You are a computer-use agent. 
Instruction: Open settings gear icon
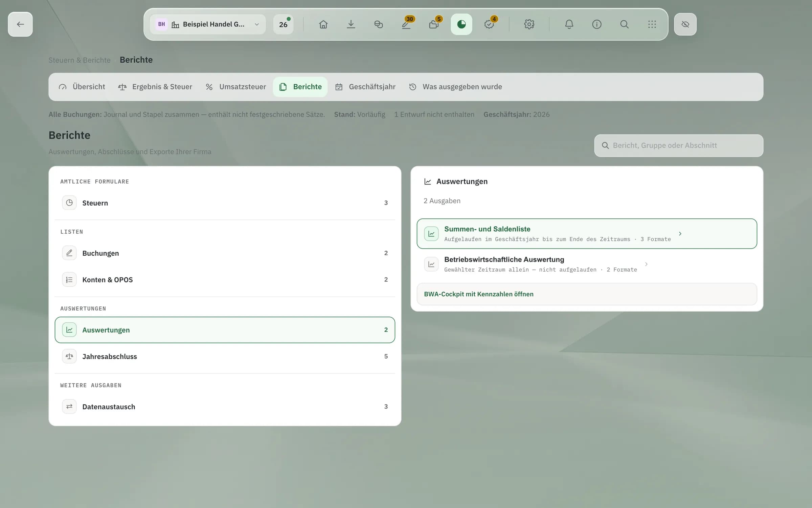(x=529, y=24)
